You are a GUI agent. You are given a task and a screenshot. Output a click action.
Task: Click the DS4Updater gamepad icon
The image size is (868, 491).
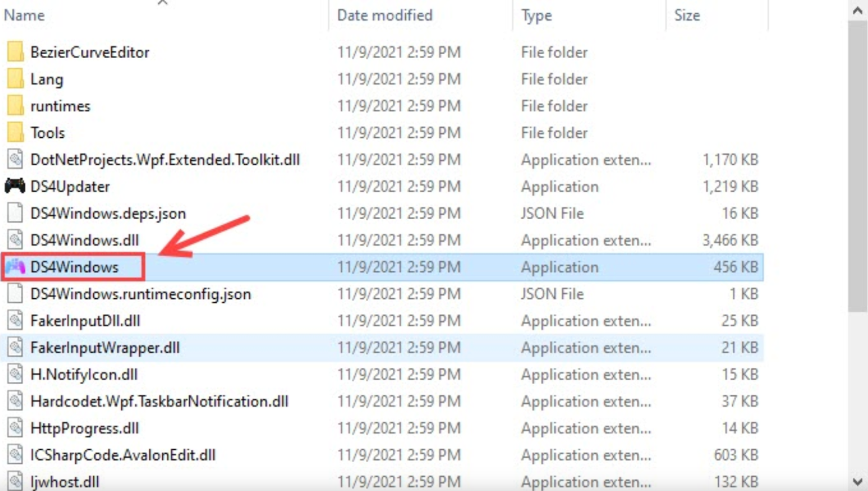[x=15, y=186]
